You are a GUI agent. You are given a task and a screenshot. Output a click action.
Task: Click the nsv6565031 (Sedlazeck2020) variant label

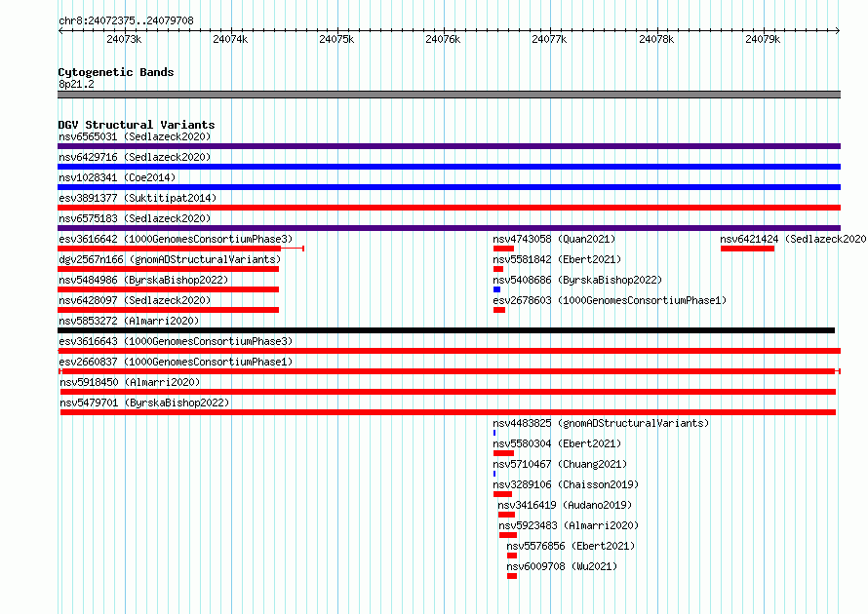tap(135, 136)
